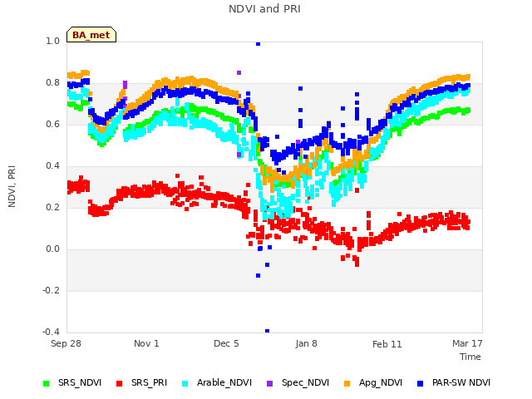Click the blue outlier point at -0.4

[267, 331]
